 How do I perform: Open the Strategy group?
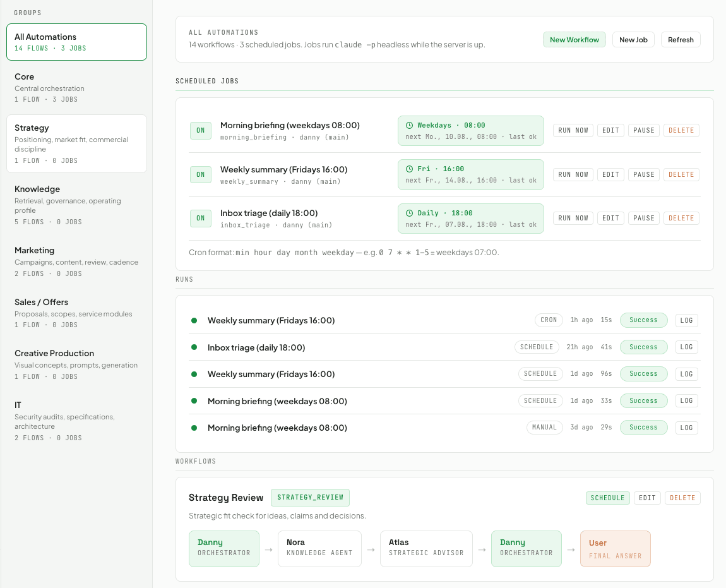[x=77, y=143]
